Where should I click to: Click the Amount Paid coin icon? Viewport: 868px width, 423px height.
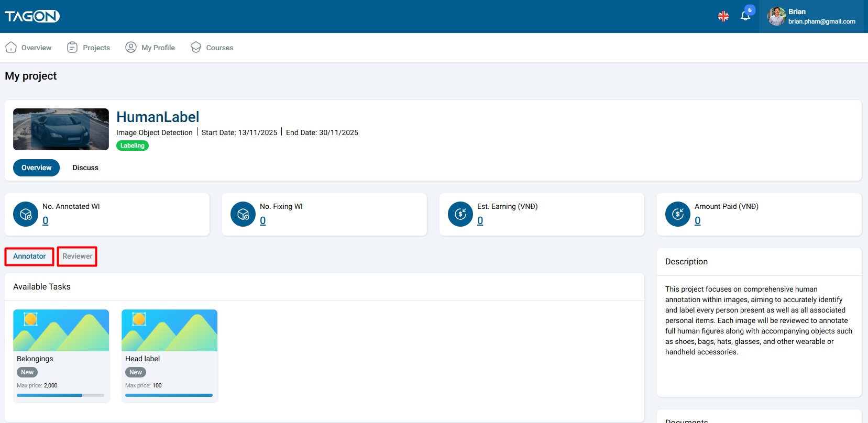click(678, 214)
